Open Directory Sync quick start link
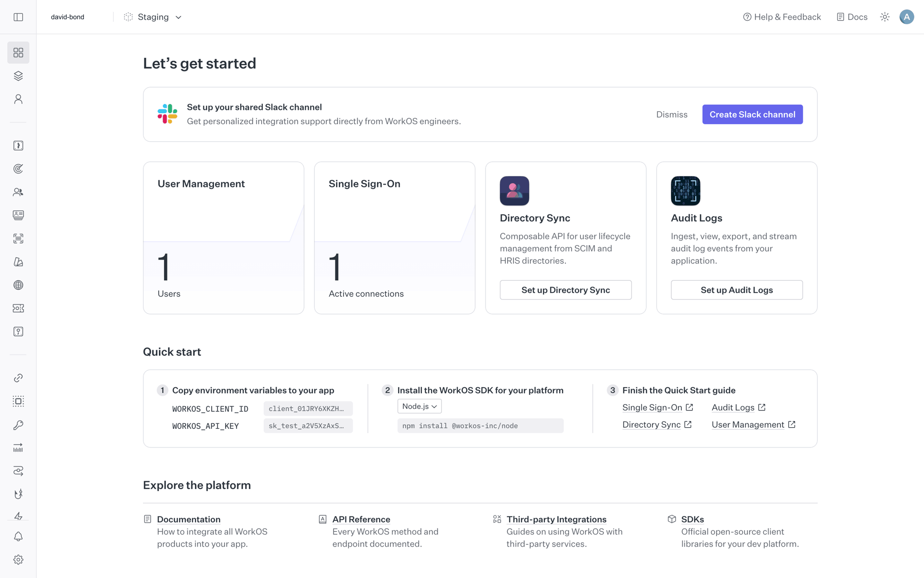The height and width of the screenshot is (578, 924). [657, 424]
